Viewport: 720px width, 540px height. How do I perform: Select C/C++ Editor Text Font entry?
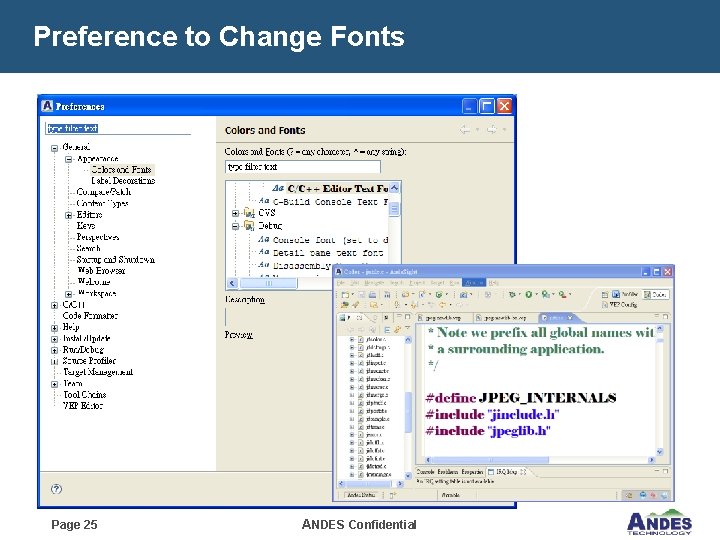(338, 188)
